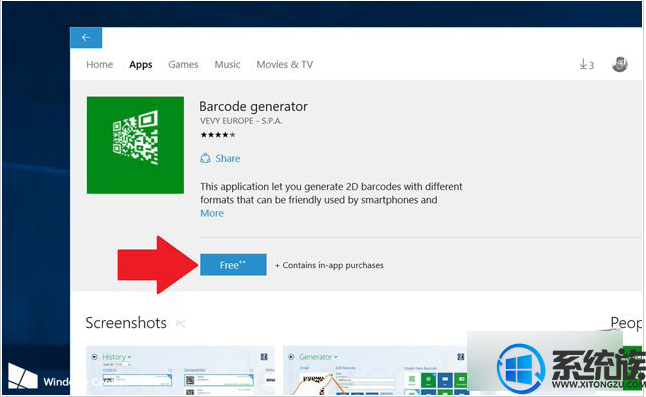
Task: Open the Music tab
Action: pos(227,65)
